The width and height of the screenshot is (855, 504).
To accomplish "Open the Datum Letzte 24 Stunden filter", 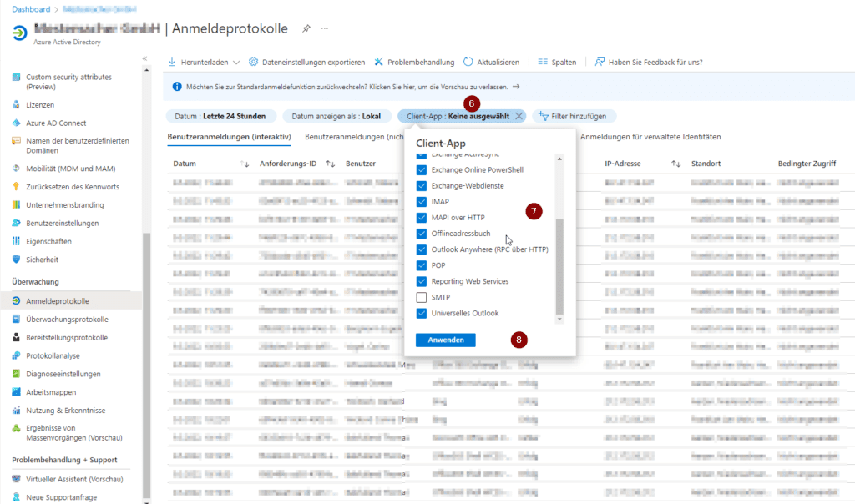I will [x=220, y=116].
